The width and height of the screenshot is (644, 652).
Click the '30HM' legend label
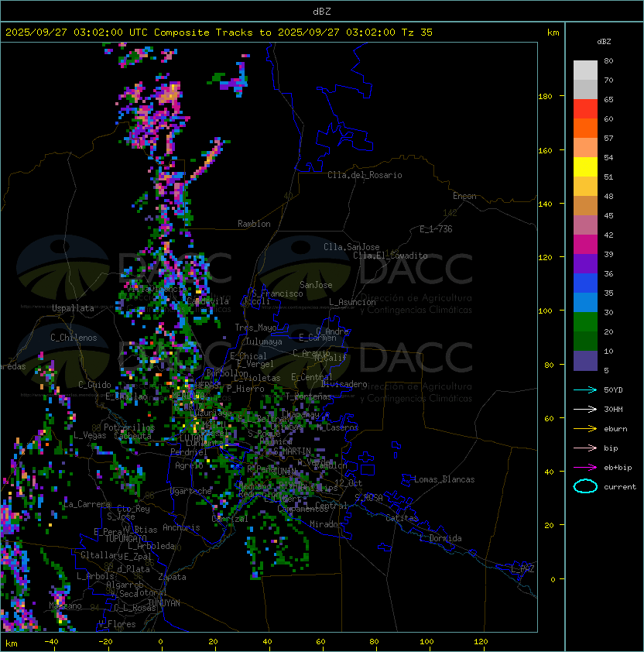[613, 409]
